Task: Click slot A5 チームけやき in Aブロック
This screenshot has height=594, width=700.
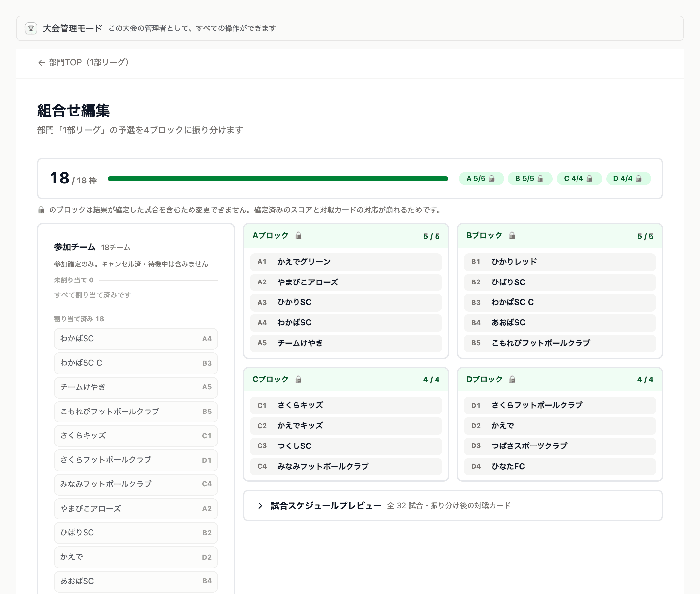Action: pyautogui.click(x=346, y=343)
